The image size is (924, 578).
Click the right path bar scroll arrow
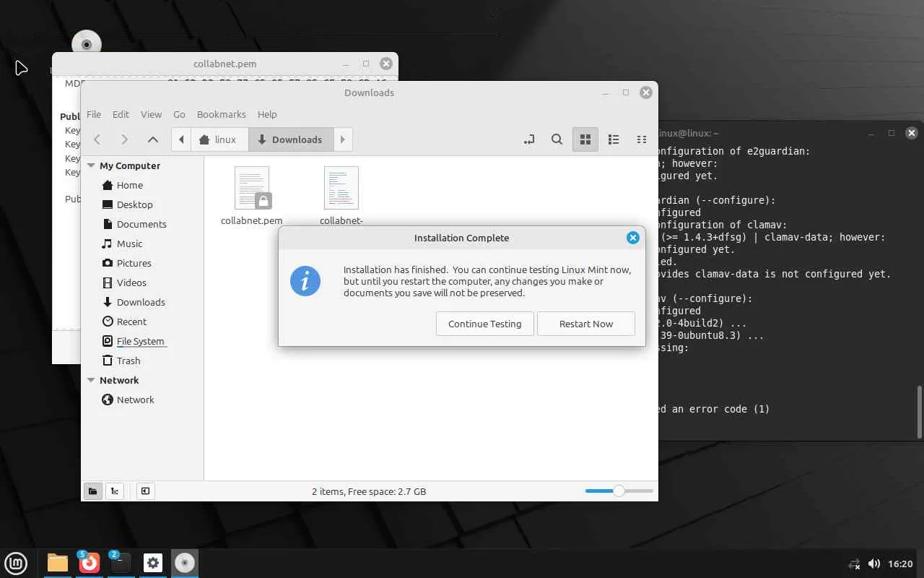click(x=343, y=139)
